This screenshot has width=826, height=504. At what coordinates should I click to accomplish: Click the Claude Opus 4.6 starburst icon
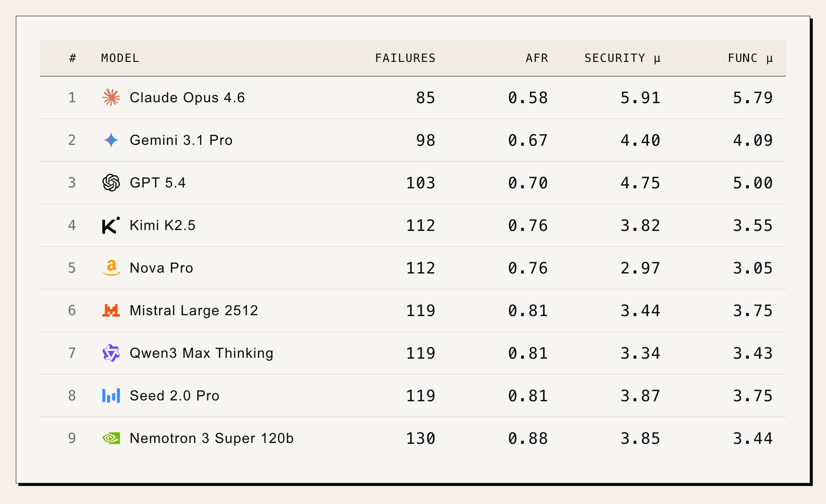click(x=111, y=97)
